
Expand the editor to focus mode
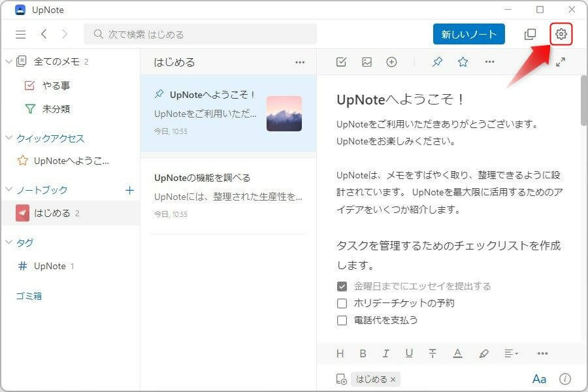tap(561, 62)
